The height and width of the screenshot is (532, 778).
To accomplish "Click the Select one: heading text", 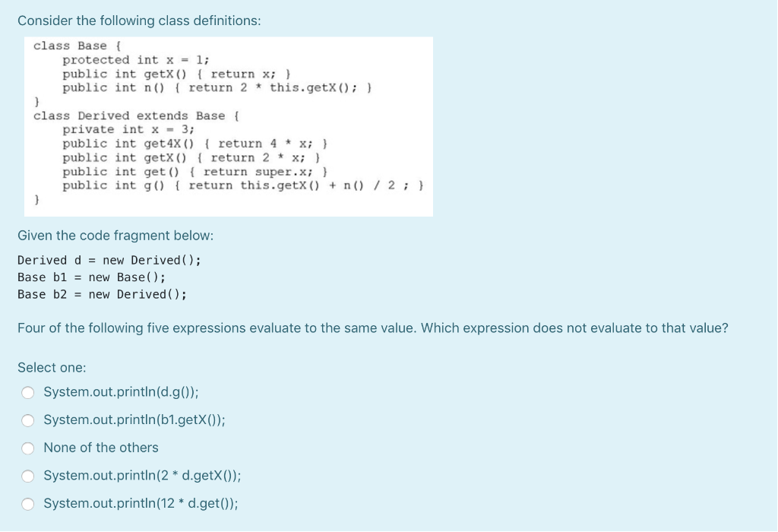I will pos(51,367).
